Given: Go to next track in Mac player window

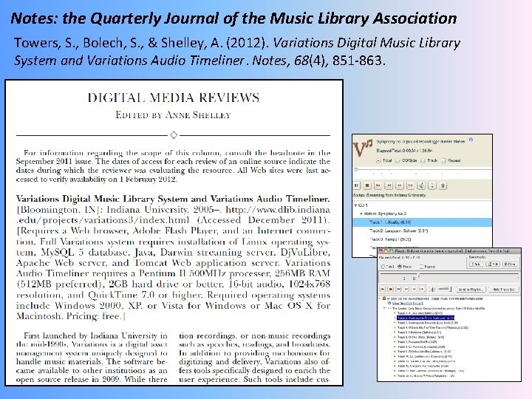Looking at the screenshot, I should pos(422,289).
